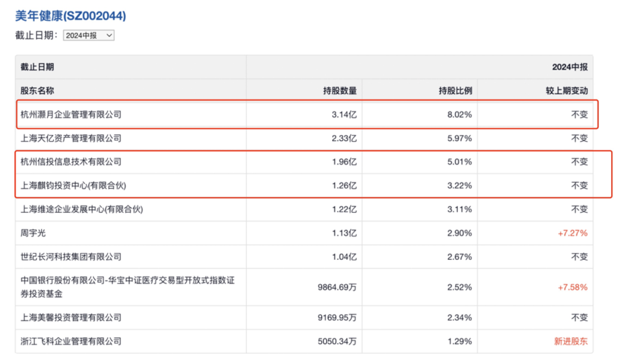Select shareholder 浙江飞科企业管理有限公司
The height and width of the screenshot is (364, 644).
click(x=71, y=341)
